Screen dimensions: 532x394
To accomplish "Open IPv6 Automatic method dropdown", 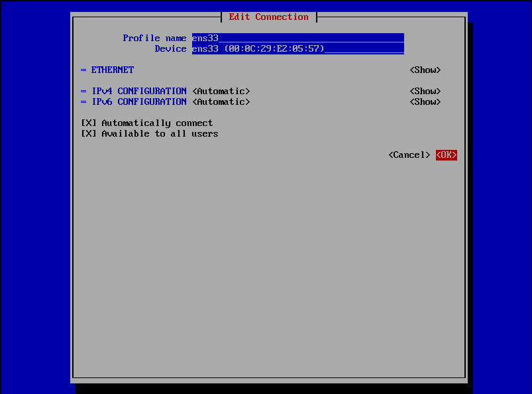I will coord(221,101).
